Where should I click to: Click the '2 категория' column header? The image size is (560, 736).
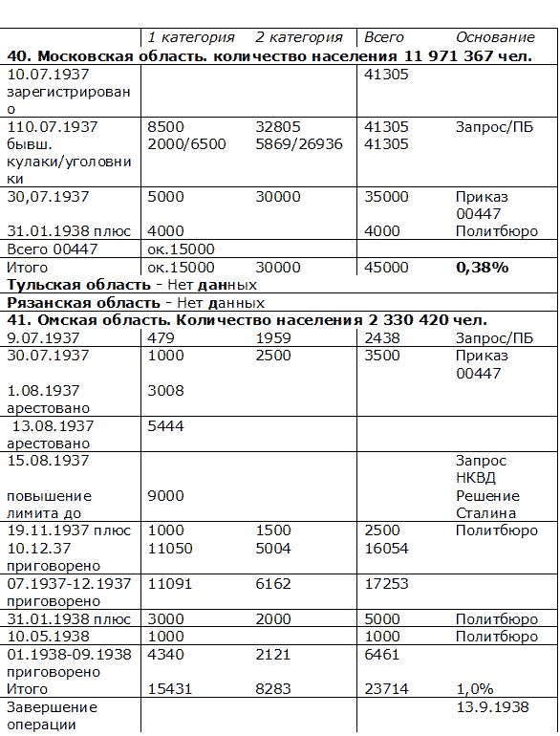[x=299, y=37]
